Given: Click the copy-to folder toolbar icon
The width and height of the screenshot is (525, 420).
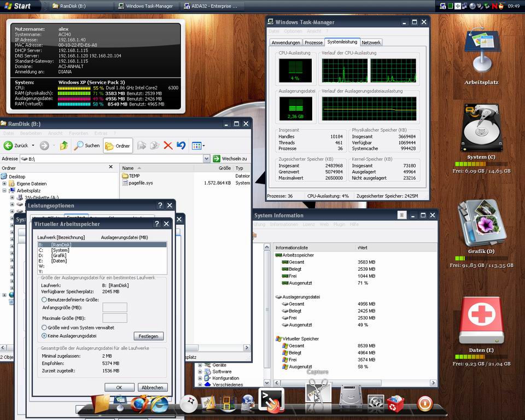Looking at the screenshot, I should [155, 145].
